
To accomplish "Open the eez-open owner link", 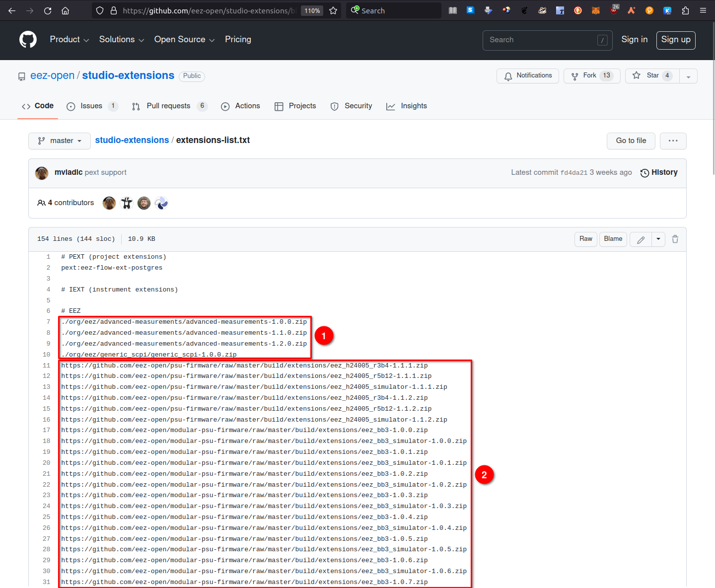I will click(52, 75).
